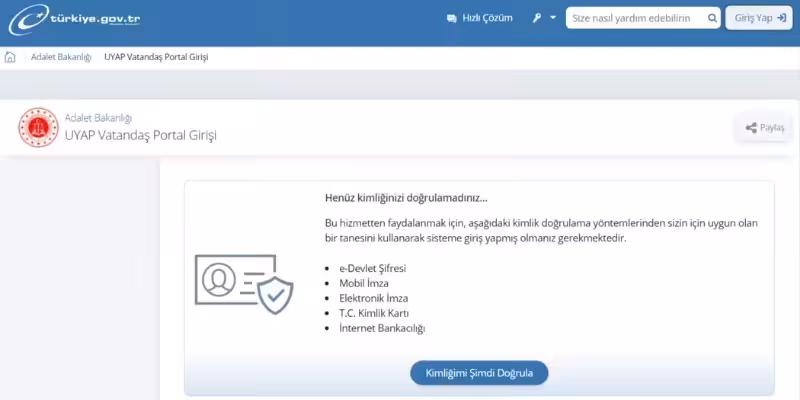Expand the dropdown arrow beside key icon
The height and width of the screenshot is (400, 800).
tap(553, 18)
